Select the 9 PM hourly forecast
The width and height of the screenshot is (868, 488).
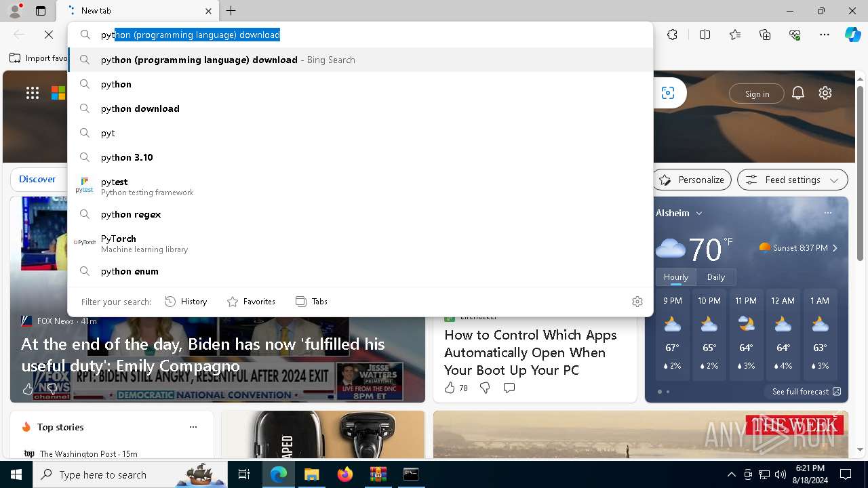[673, 335]
